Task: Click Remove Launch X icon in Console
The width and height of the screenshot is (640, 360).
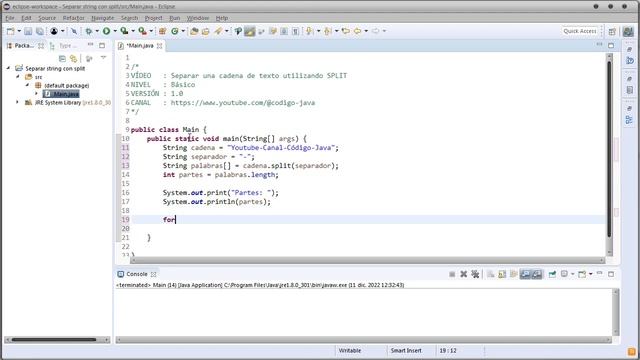Action: coord(464,274)
